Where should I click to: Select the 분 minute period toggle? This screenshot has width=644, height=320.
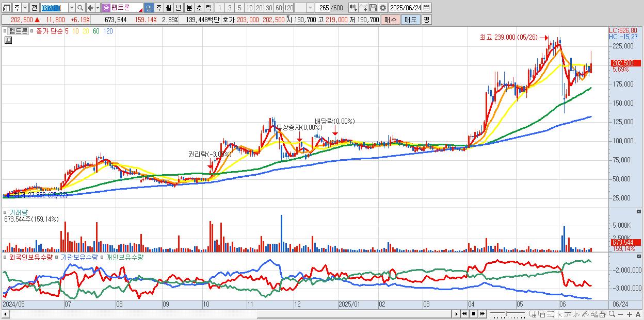click(x=188, y=8)
